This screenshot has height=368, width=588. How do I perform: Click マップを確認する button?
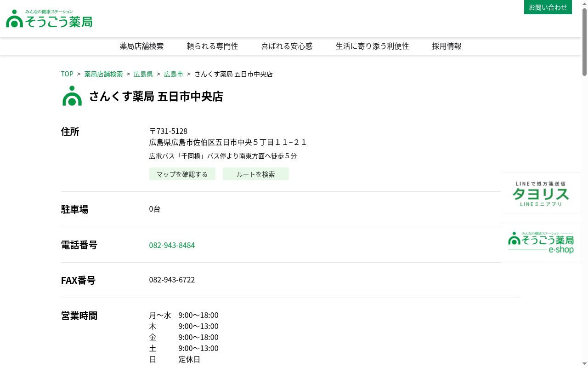point(182,174)
